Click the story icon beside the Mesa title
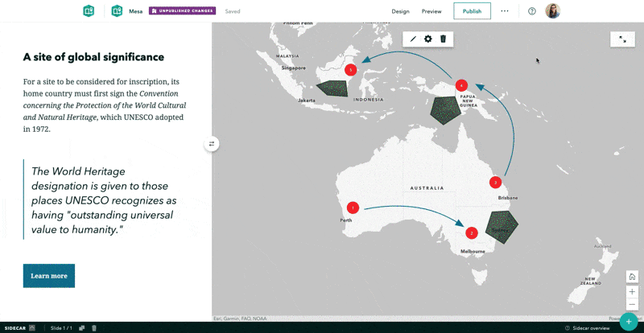Screen dimensions: 644x333 (x=117, y=10)
